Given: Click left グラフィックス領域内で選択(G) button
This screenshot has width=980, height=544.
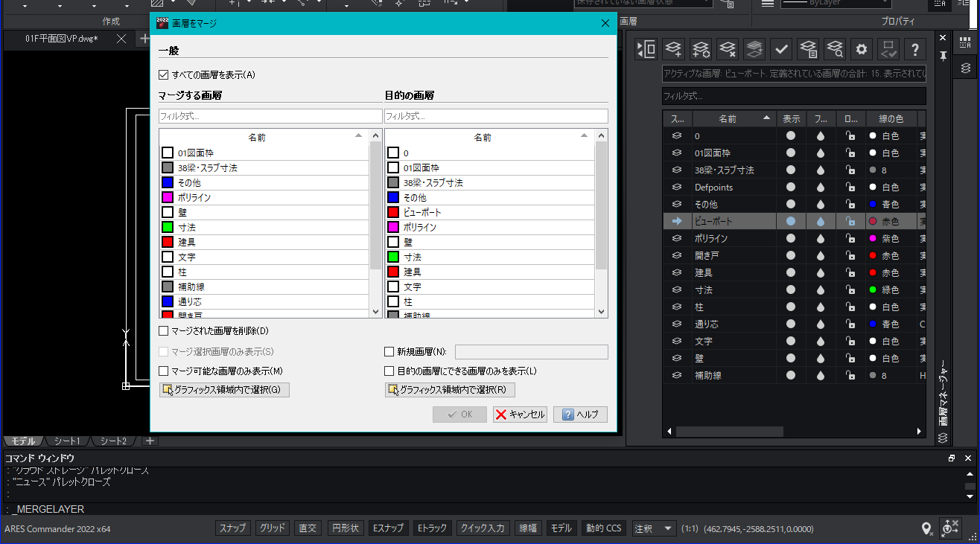Looking at the screenshot, I should (x=224, y=390).
